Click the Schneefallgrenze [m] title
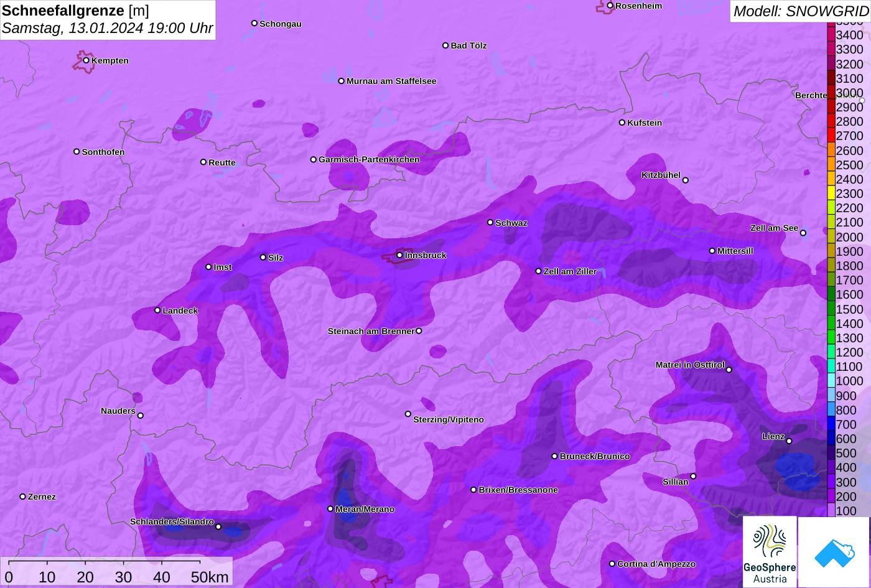This screenshot has width=871, height=588. pyautogui.click(x=75, y=11)
